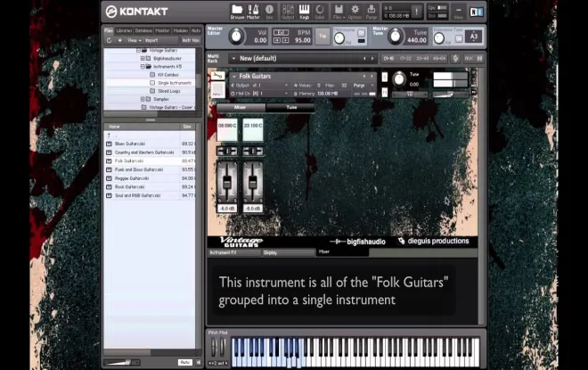Collapse the Instruments K5 tree folder
588x370 pixels.
(143, 66)
